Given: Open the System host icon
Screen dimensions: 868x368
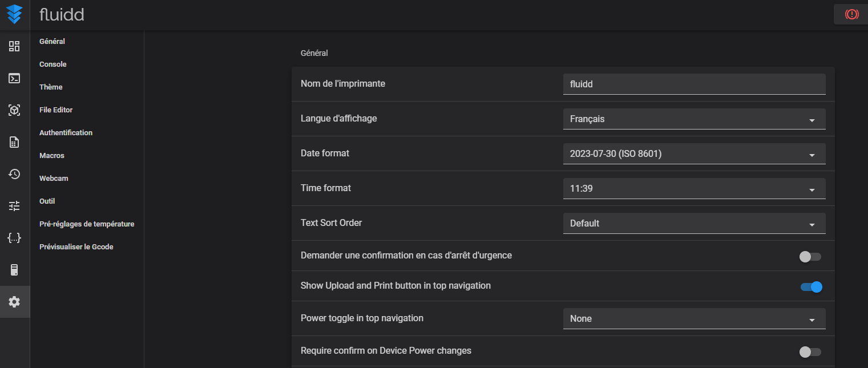Looking at the screenshot, I should click(x=14, y=270).
